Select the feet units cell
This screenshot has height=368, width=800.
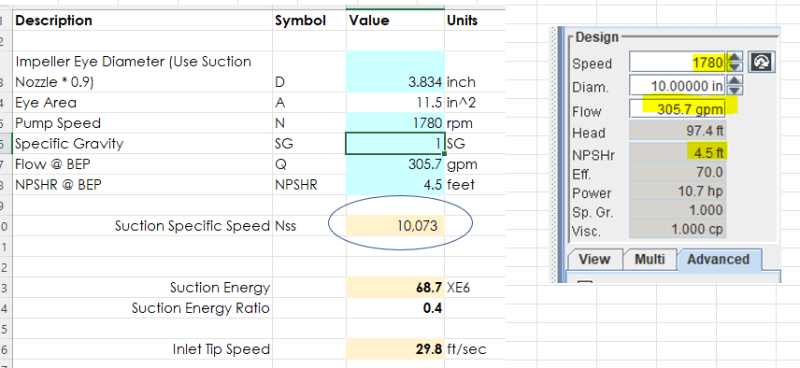(x=474, y=185)
